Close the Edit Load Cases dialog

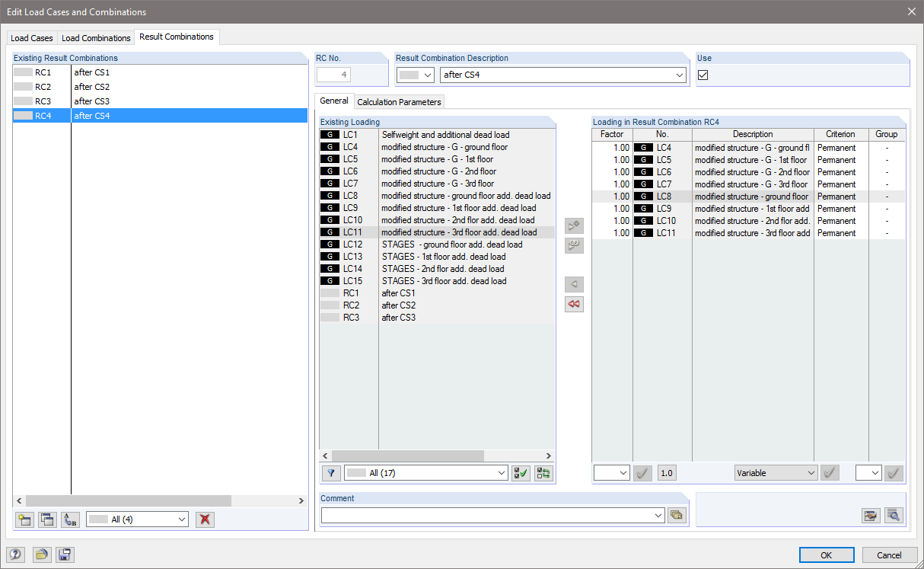click(x=911, y=11)
